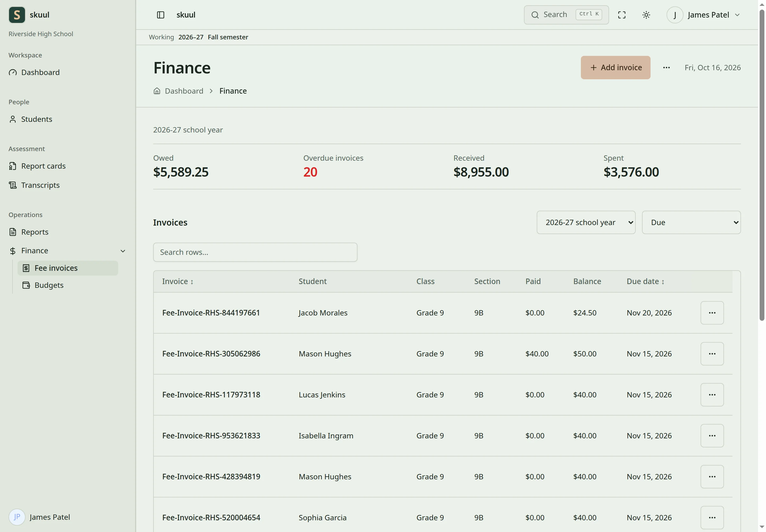The width and height of the screenshot is (766, 532).
Task: Toggle the light/dark theme sun icon
Action: 646,15
